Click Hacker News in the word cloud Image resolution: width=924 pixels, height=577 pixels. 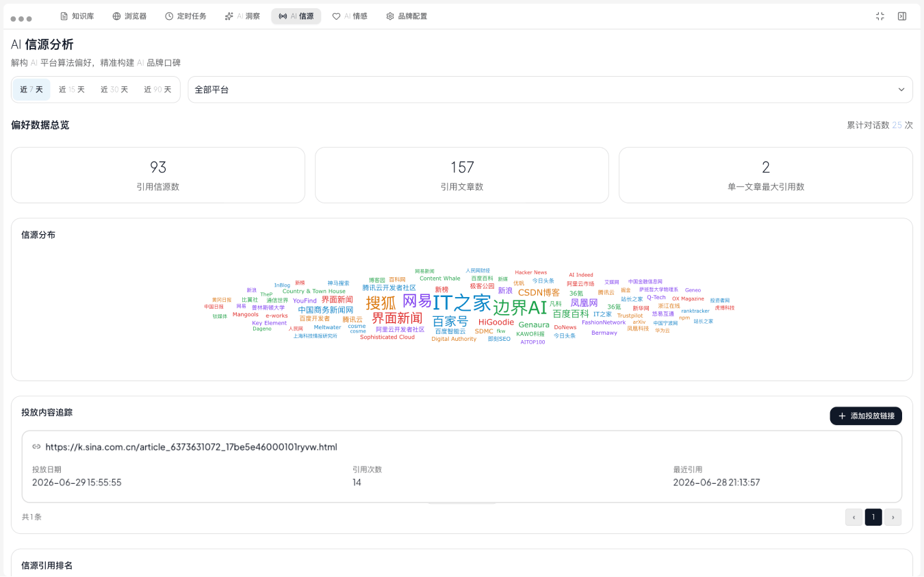click(531, 272)
